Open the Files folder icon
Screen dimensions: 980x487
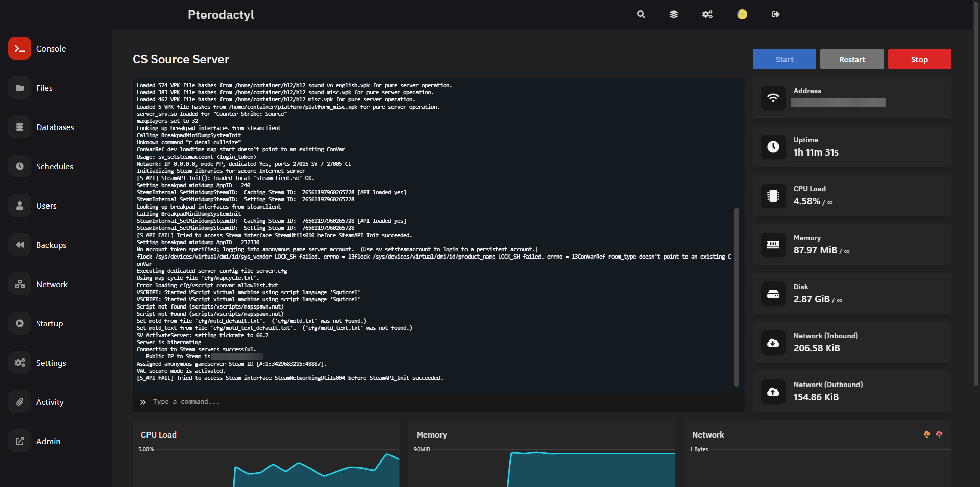coord(19,88)
